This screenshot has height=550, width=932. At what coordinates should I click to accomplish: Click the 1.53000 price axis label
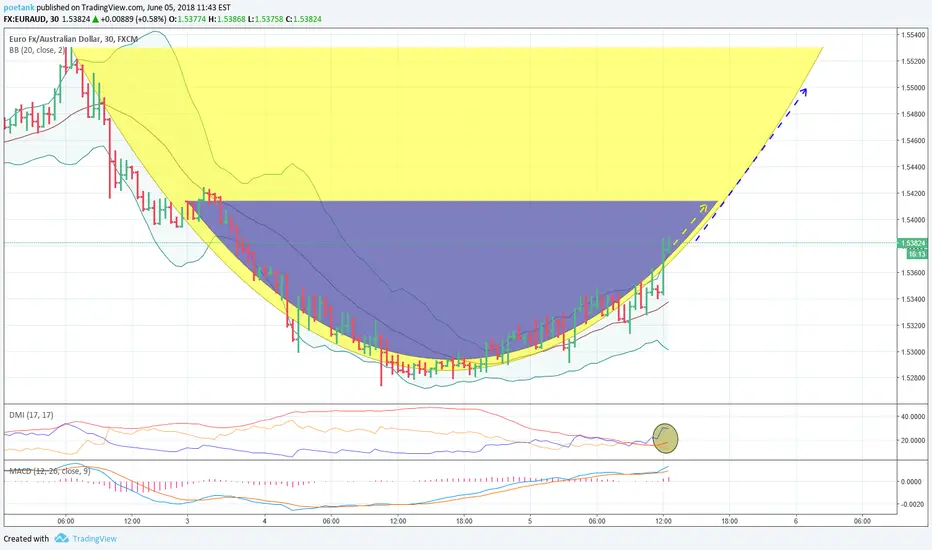pyautogui.click(x=913, y=352)
